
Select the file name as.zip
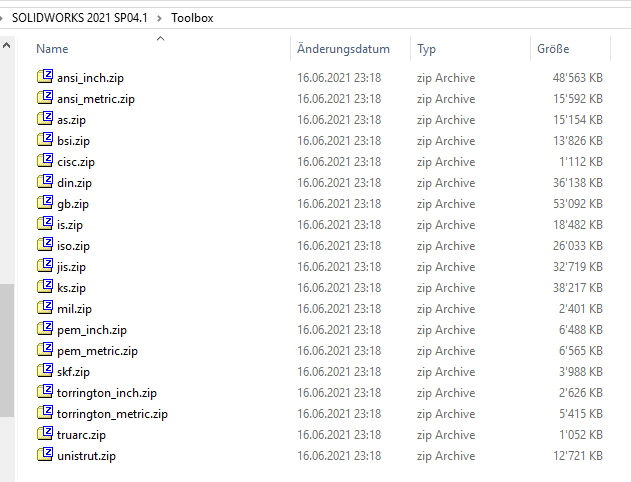pyautogui.click(x=71, y=120)
